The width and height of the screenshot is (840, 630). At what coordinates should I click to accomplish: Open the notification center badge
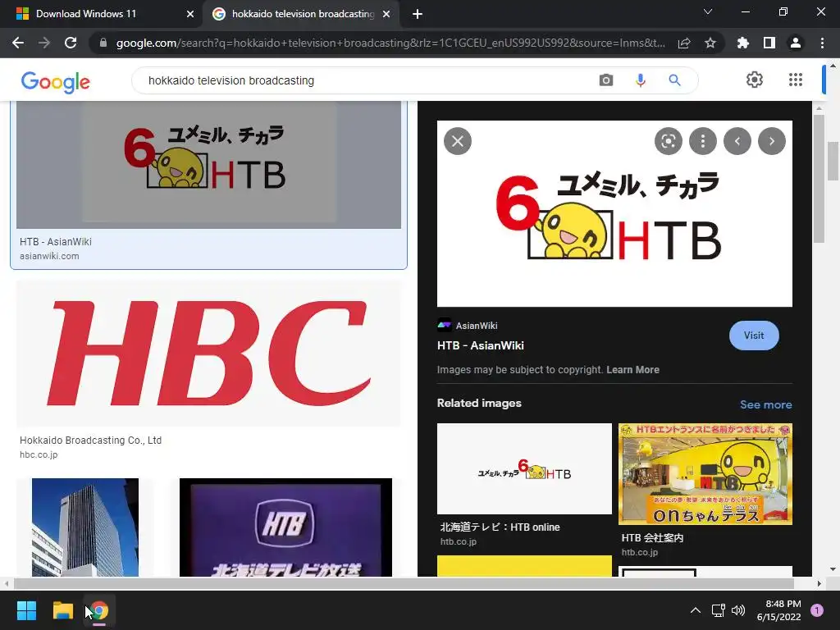coord(817,610)
